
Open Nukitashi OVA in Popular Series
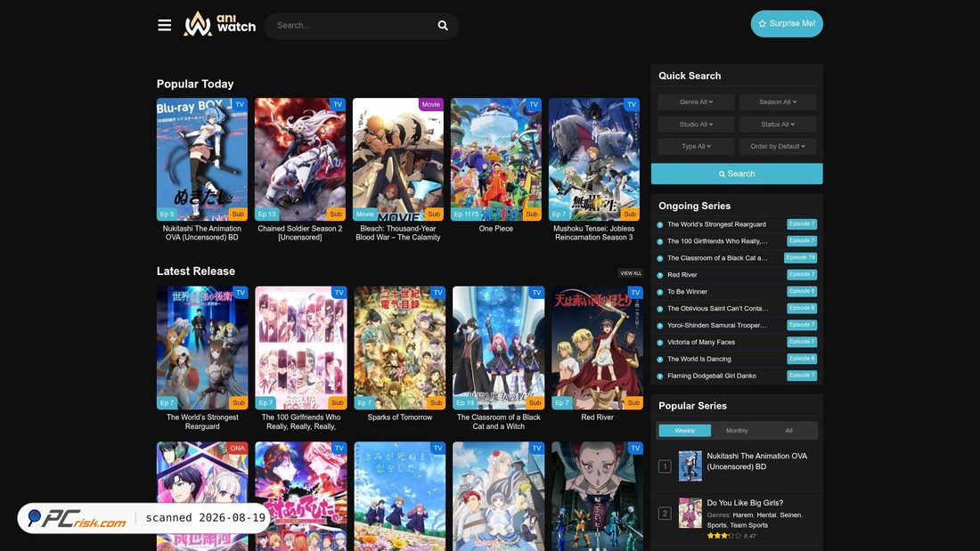tap(757, 461)
